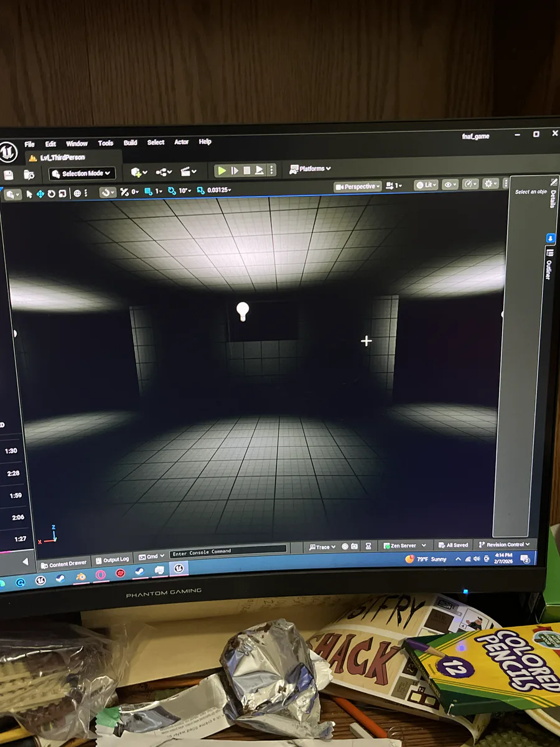Save the current level with the floppy-disk icon
This screenshot has width=560, height=747.
pos(9,175)
